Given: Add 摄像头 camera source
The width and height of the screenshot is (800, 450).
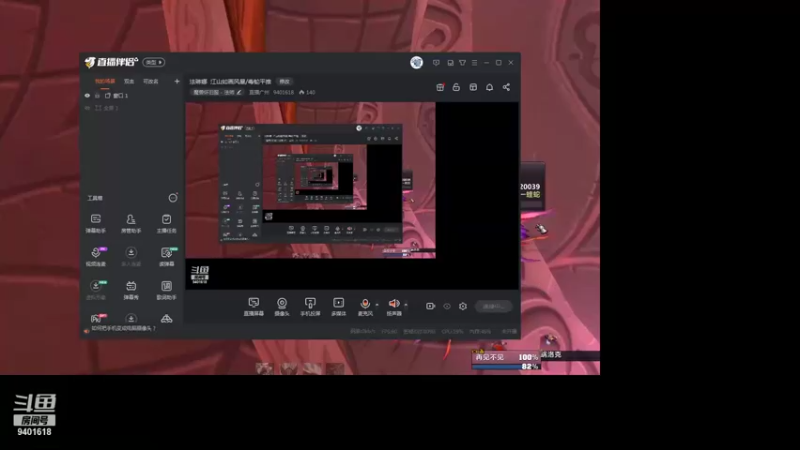Looking at the screenshot, I should [x=282, y=307].
